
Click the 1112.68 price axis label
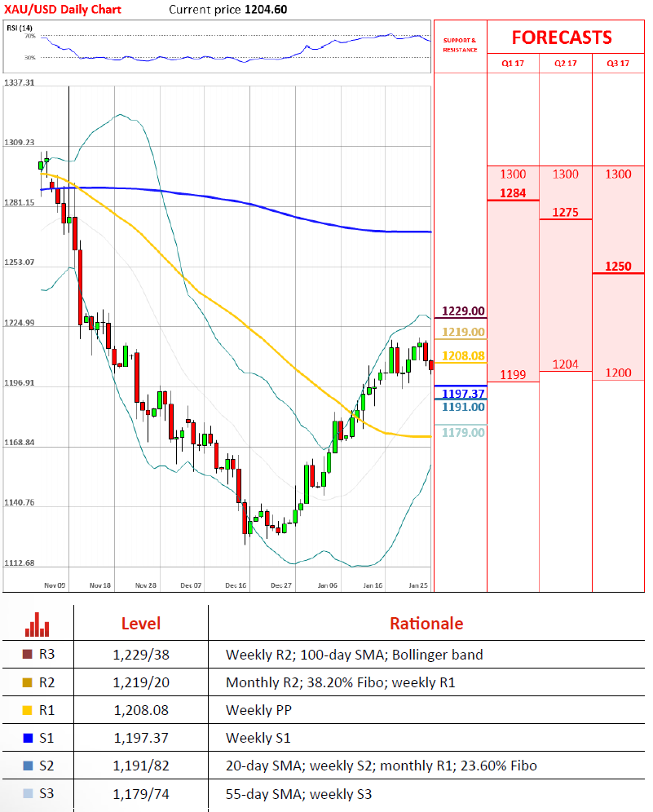click(20, 563)
